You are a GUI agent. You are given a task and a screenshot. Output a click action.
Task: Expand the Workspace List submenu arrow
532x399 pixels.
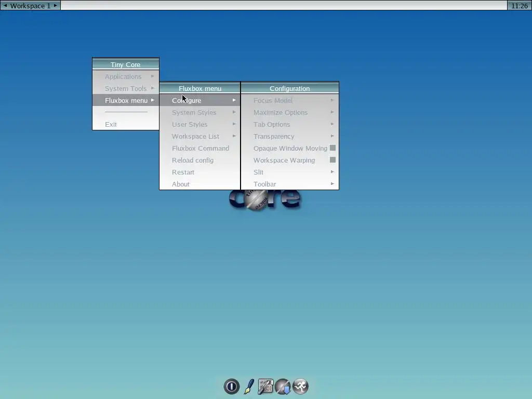pyautogui.click(x=234, y=136)
